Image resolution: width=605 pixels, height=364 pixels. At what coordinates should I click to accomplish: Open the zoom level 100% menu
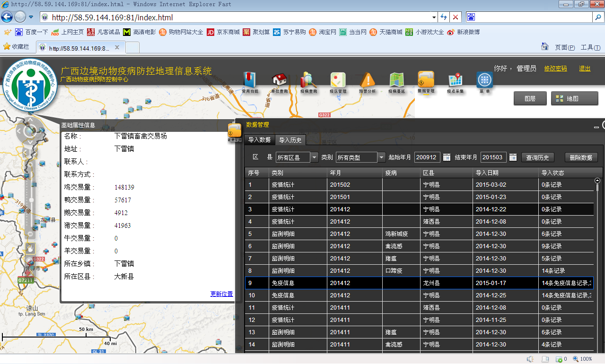click(x=582, y=359)
